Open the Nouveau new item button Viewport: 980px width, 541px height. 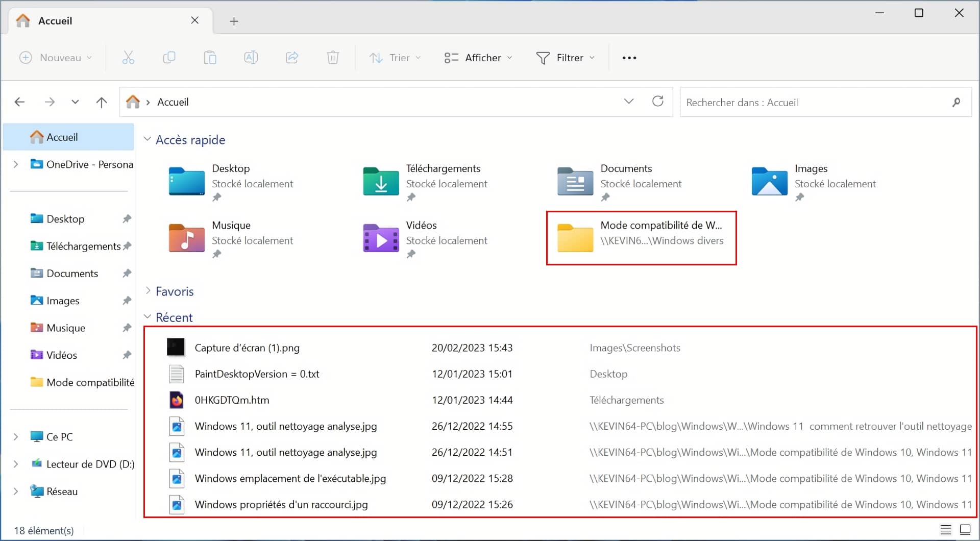pyautogui.click(x=56, y=58)
